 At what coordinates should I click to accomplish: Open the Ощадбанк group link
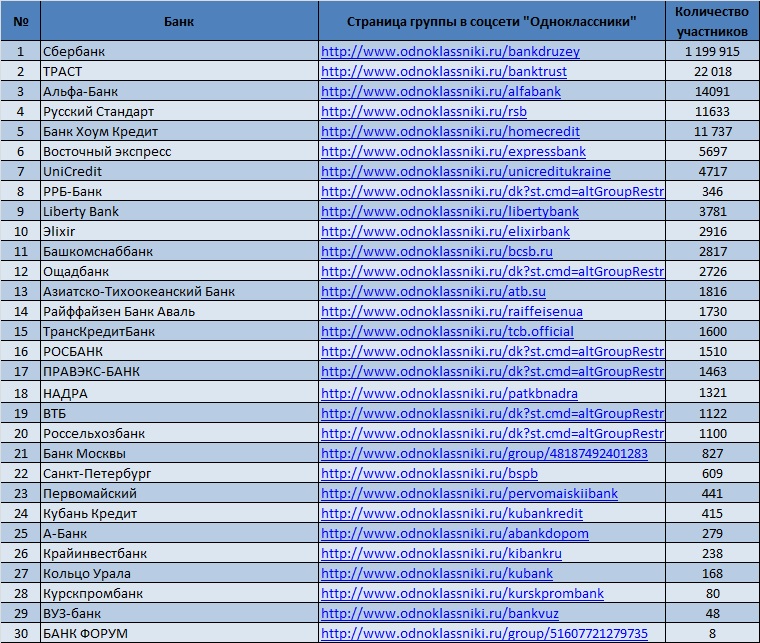[x=492, y=271]
